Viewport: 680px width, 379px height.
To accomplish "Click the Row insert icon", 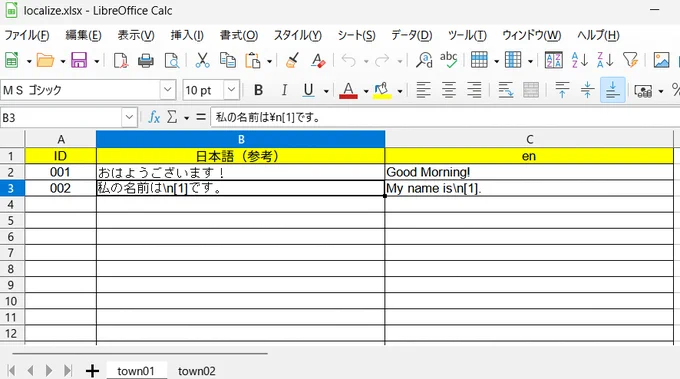I will click(x=479, y=60).
